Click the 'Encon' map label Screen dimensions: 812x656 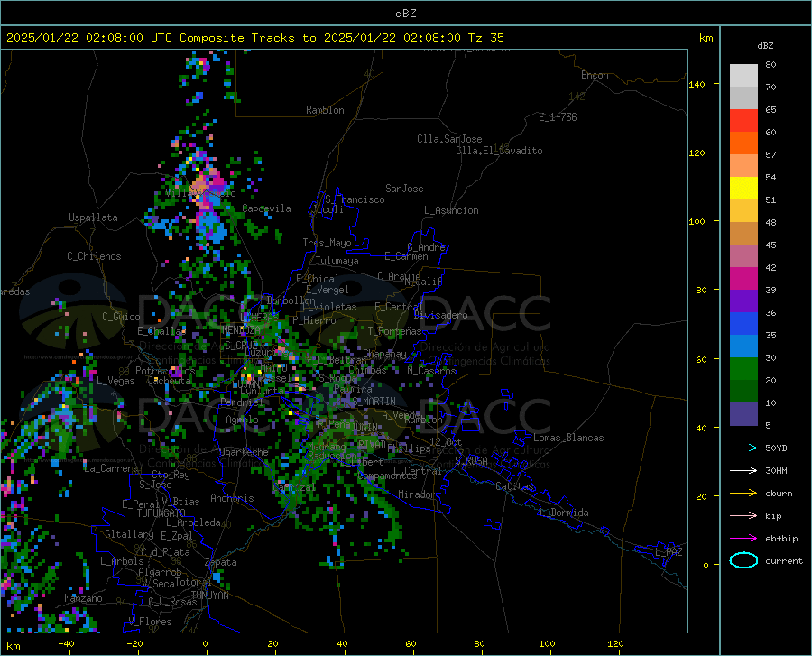595,75
